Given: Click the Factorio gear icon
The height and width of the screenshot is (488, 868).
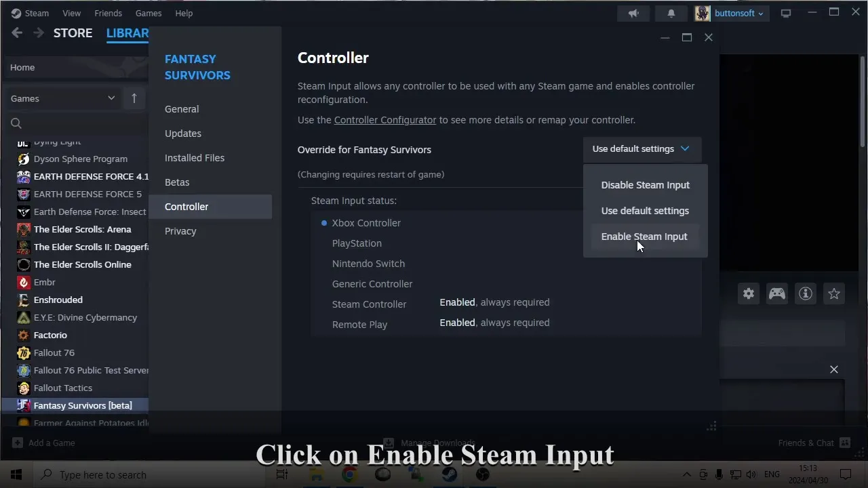Looking at the screenshot, I should click(x=24, y=335).
